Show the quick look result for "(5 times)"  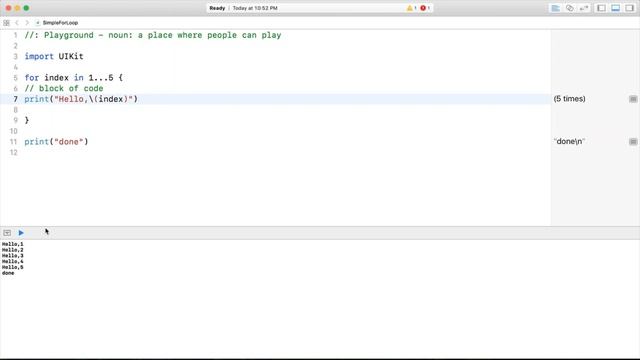coord(633,99)
